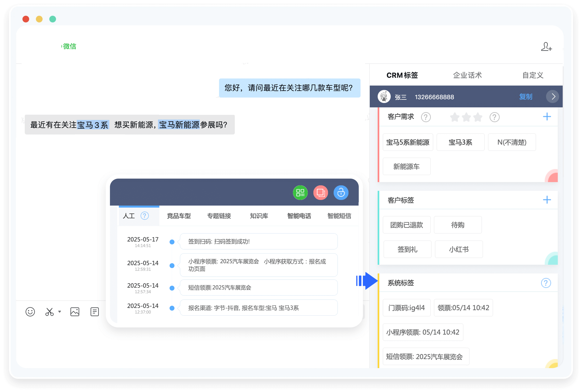This screenshot has height=392, width=582.
Task: Click the sent message bubble 您好
Action: coord(290,88)
